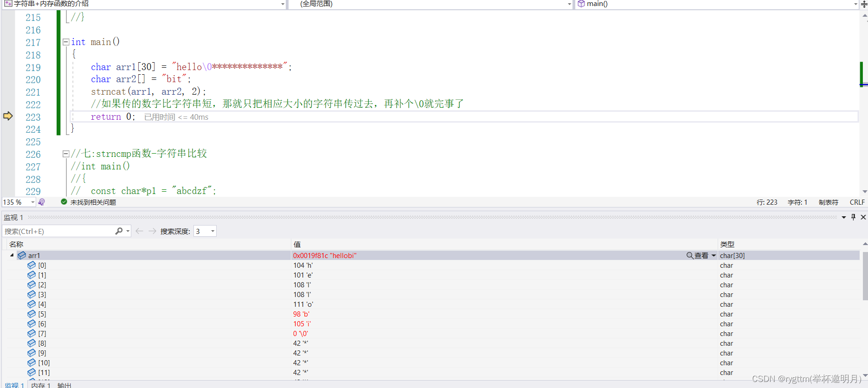
Task: Click the return 0; line of code
Action: coord(113,116)
